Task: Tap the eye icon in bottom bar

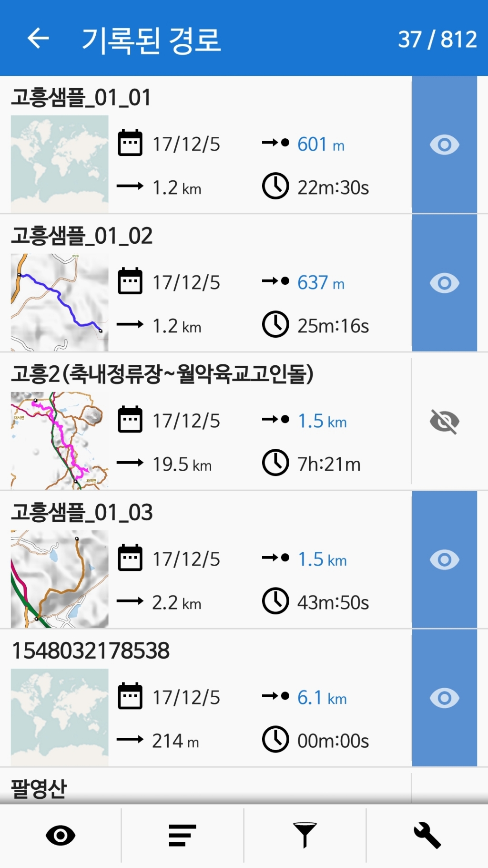Action: point(61,835)
